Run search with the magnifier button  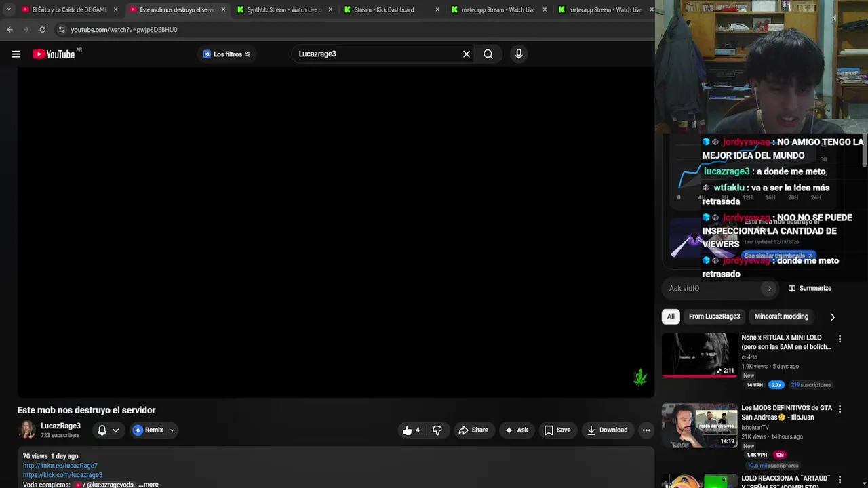click(x=488, y=54)
